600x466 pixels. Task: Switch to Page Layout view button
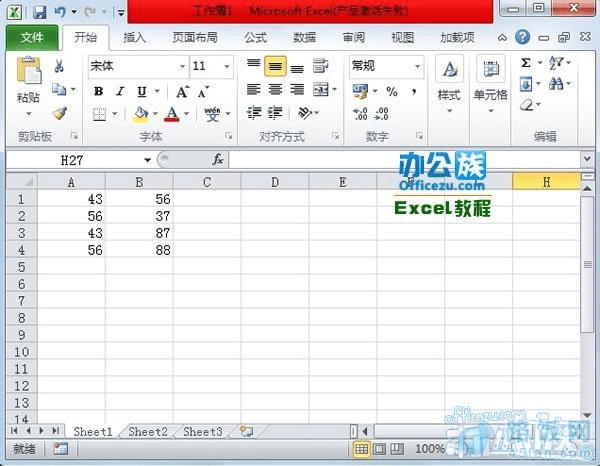pyautogui.click(x=380, y=449)
